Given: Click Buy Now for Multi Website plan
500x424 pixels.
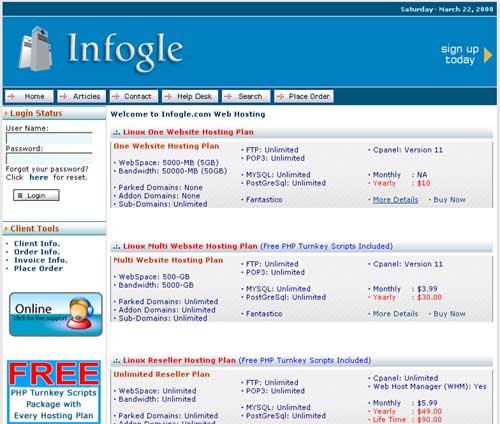Looking at the screenshot, I should point(449,314).
